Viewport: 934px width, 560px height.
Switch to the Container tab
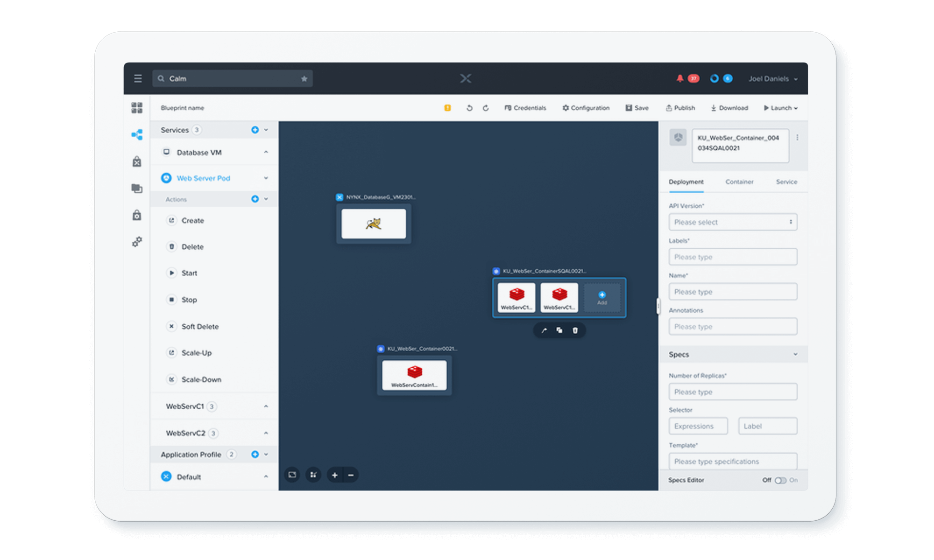coord(739,182)
